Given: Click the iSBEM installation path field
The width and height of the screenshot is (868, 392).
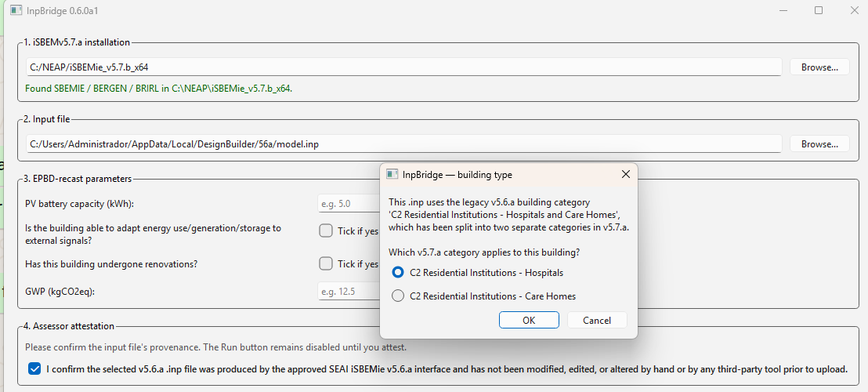Looking at the screenshot, I should pos(403,67).
